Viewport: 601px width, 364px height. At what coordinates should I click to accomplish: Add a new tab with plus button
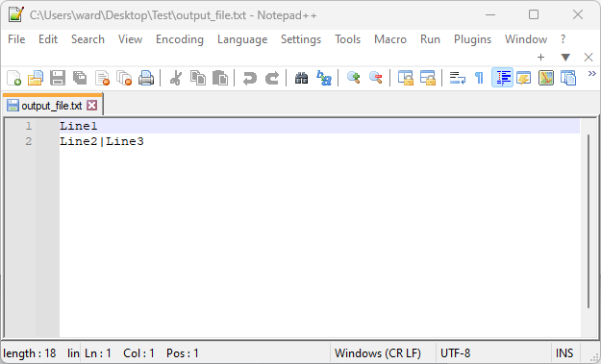click(x=540, y=57)
